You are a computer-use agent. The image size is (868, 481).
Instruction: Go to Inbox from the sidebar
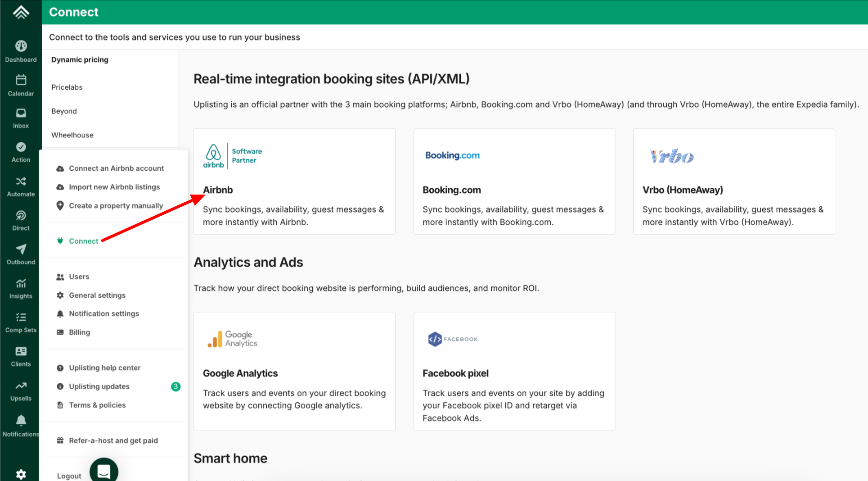point(21,113)
